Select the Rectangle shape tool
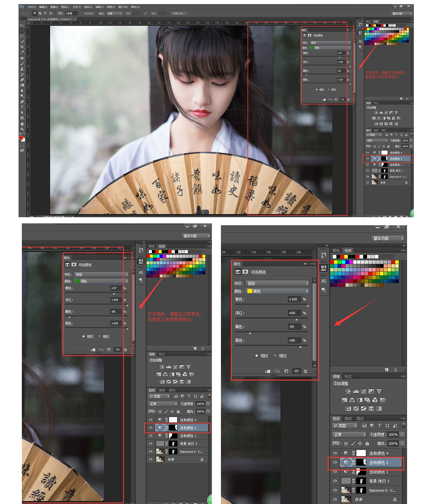 tap(22, 118)
